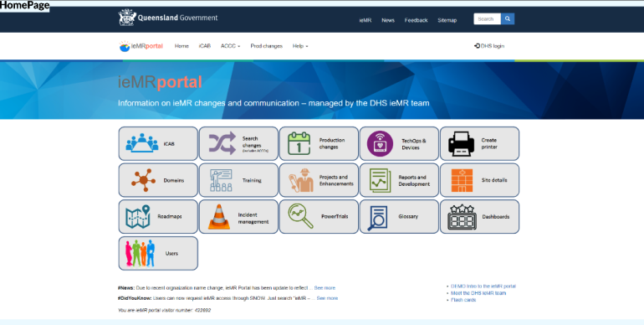
Task: Click the Dashboards tile label
Action: click(x=496, y=217)
